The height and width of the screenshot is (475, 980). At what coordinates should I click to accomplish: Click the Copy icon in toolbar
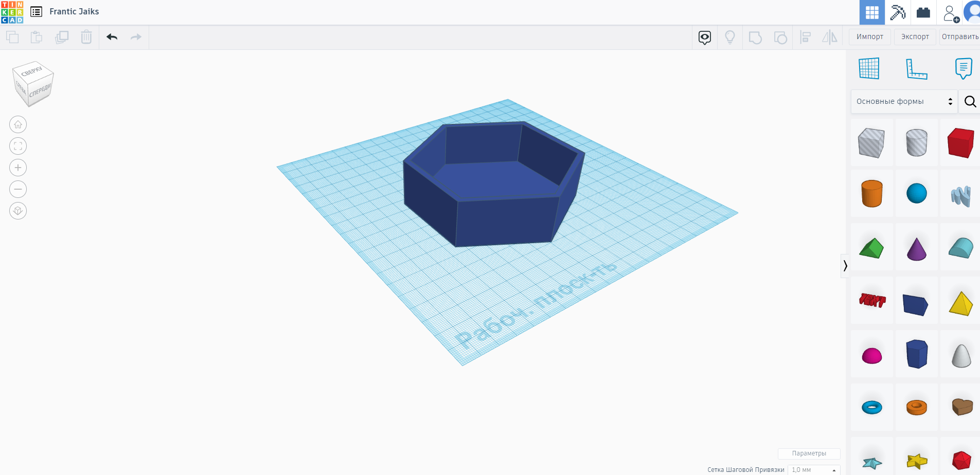click(12, 37)
